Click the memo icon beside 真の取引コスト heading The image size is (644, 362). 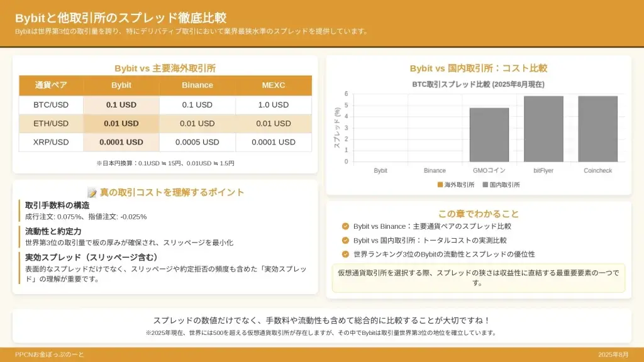click(92, 192)
